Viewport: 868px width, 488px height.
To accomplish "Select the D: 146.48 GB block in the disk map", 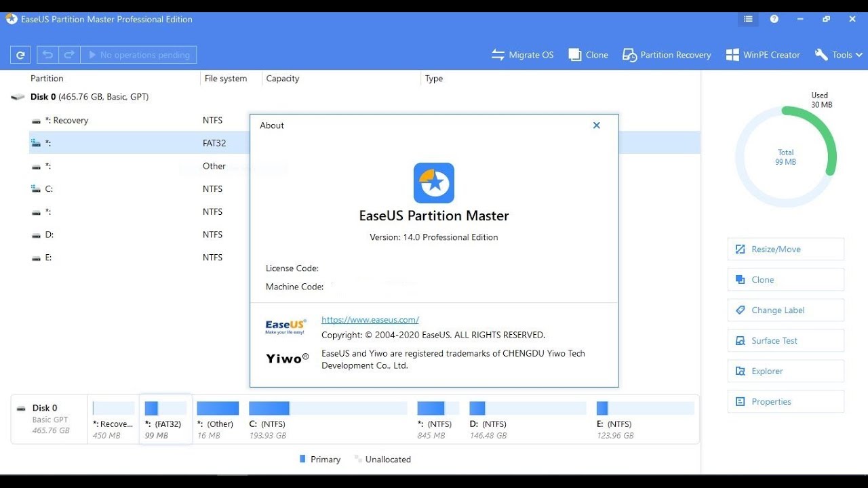I will [528, 420].
